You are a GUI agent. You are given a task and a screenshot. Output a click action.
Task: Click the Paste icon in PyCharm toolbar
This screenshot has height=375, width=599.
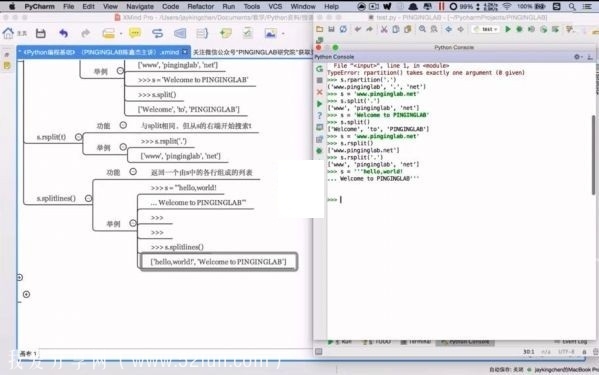(408, 29)
